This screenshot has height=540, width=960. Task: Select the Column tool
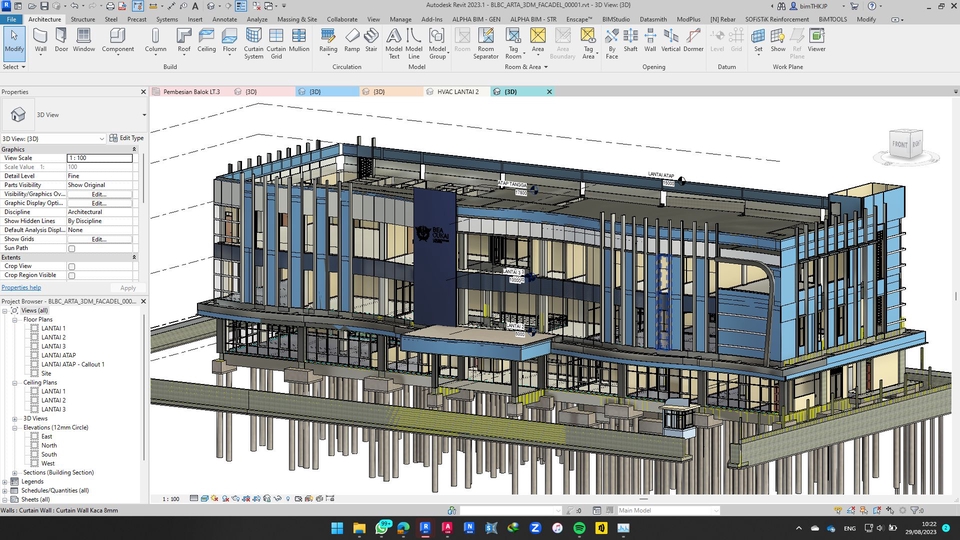pyautogui.click(x=156, y=40)
